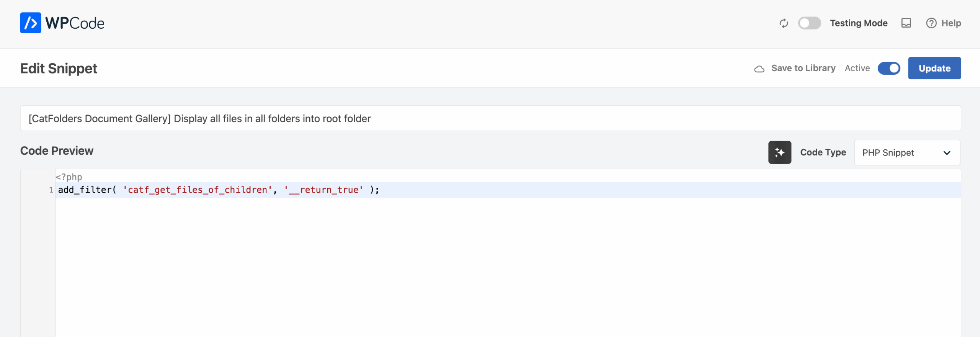
Task: Click the refresh arrows icon near Testing Mode
Action: [x=784, y=23]
